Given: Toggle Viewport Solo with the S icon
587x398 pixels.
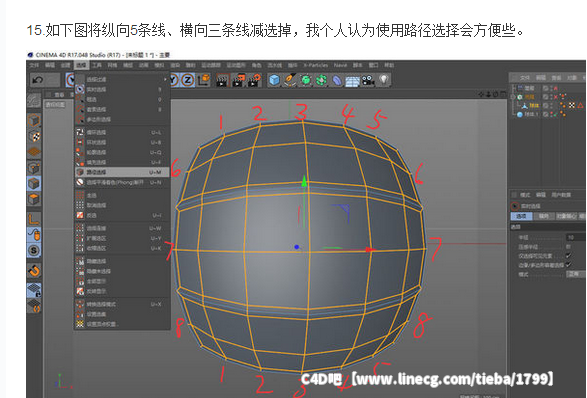Looking at the screenshot, I should 34,250.
